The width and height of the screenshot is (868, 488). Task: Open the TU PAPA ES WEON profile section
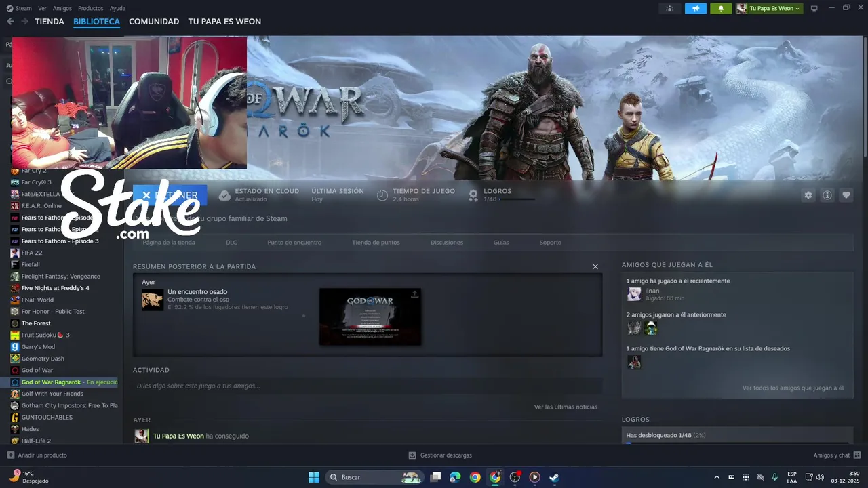point(224,22)
